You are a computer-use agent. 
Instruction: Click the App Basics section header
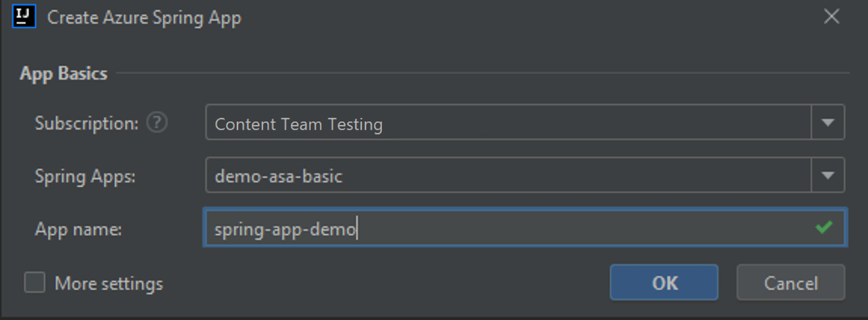(64, 73)
